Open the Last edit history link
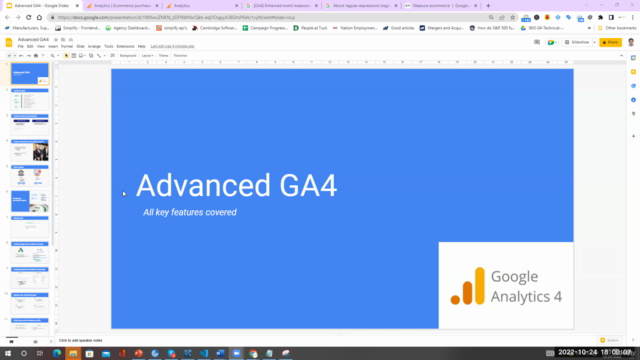The height and width of the screenshot is (360, 640). coord(172,47)
